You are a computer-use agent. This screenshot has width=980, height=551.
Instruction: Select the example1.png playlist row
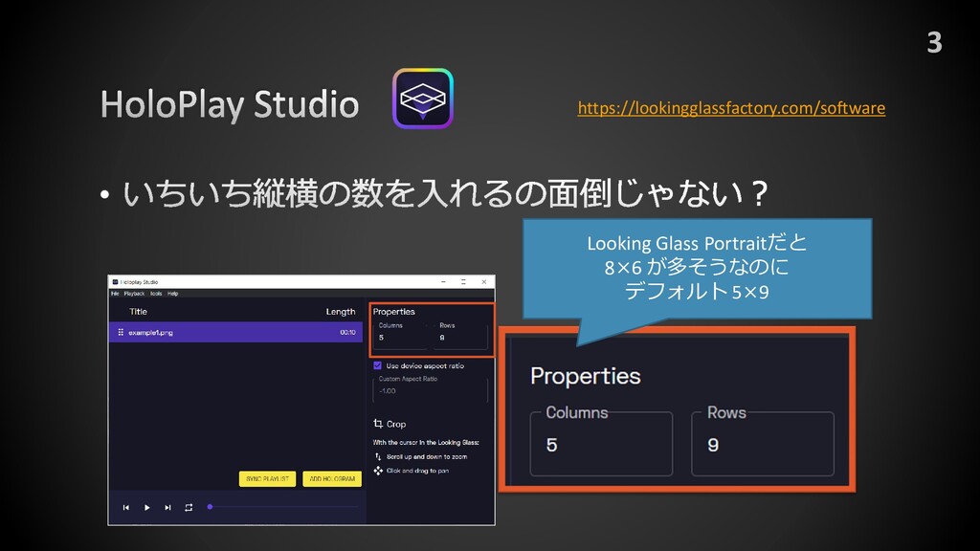click(235, 332)
